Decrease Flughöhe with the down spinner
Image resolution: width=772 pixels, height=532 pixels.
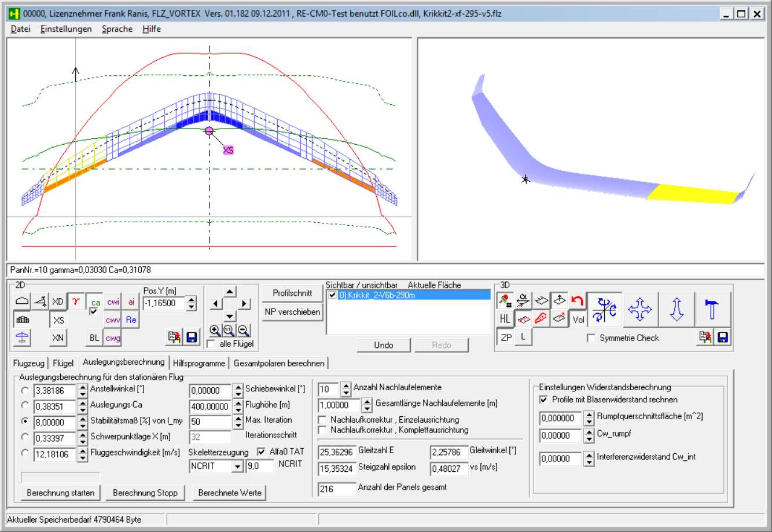(238, 410)
